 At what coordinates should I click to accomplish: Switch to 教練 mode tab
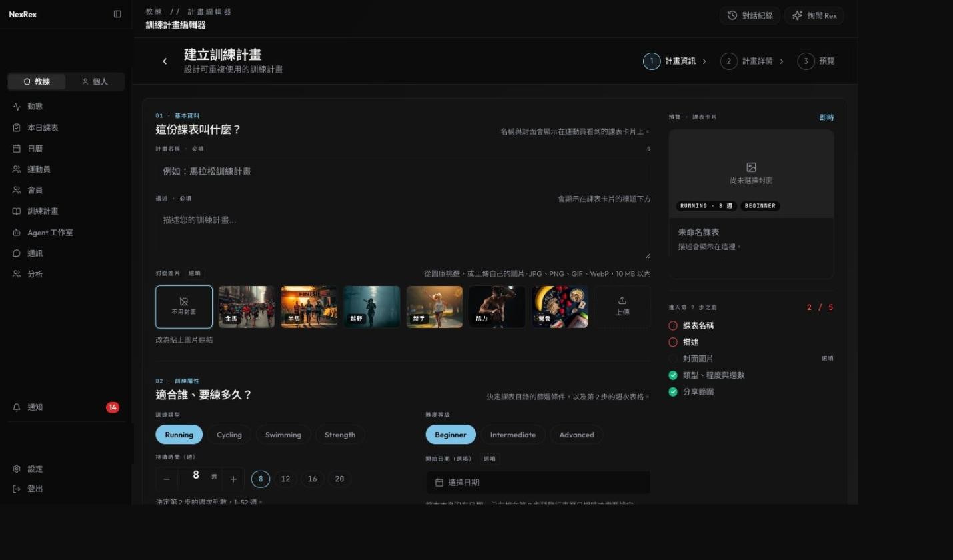37,82
